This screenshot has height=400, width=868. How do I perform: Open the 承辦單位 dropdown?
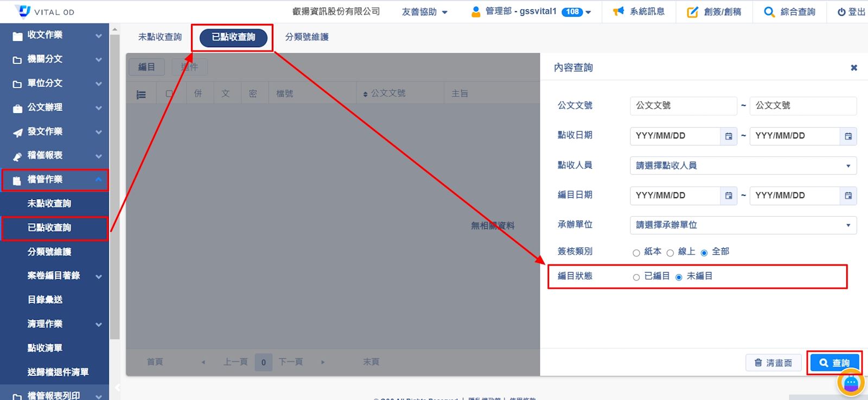(x=743, y=225)
